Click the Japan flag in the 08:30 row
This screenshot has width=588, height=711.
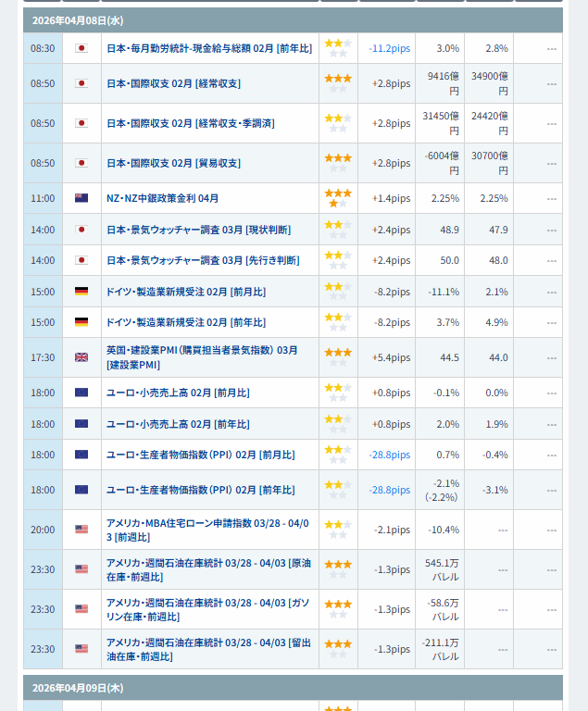tap(81, 48)
